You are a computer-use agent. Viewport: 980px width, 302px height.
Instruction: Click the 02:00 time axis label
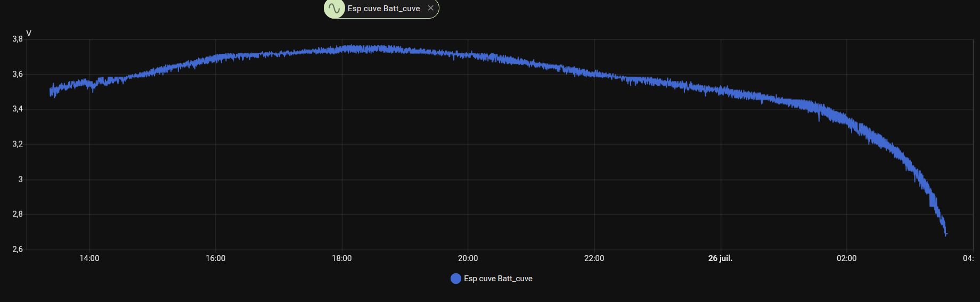pyautogui.click(x=846, y=258)
